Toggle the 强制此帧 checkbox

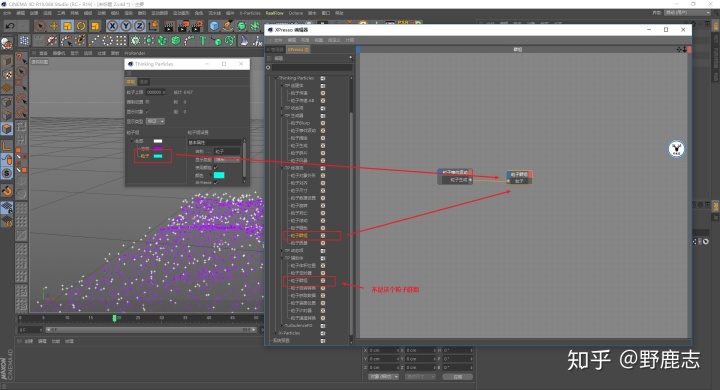[x=147, y=102]
